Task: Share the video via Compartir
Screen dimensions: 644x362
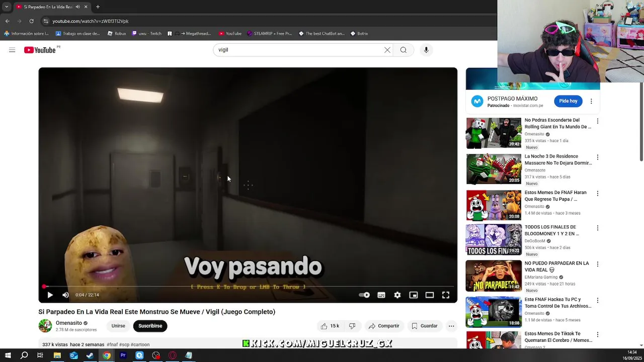Action: coord(383,326)
